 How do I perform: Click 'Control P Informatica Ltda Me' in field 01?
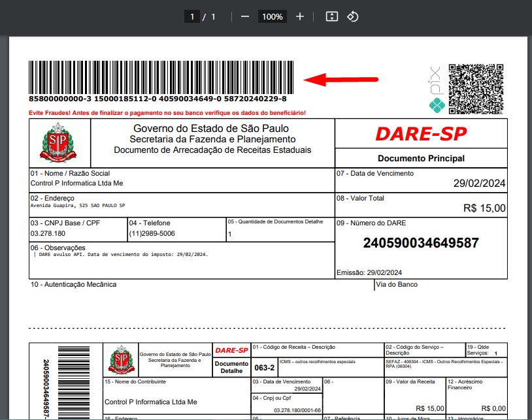coord(76,183)
